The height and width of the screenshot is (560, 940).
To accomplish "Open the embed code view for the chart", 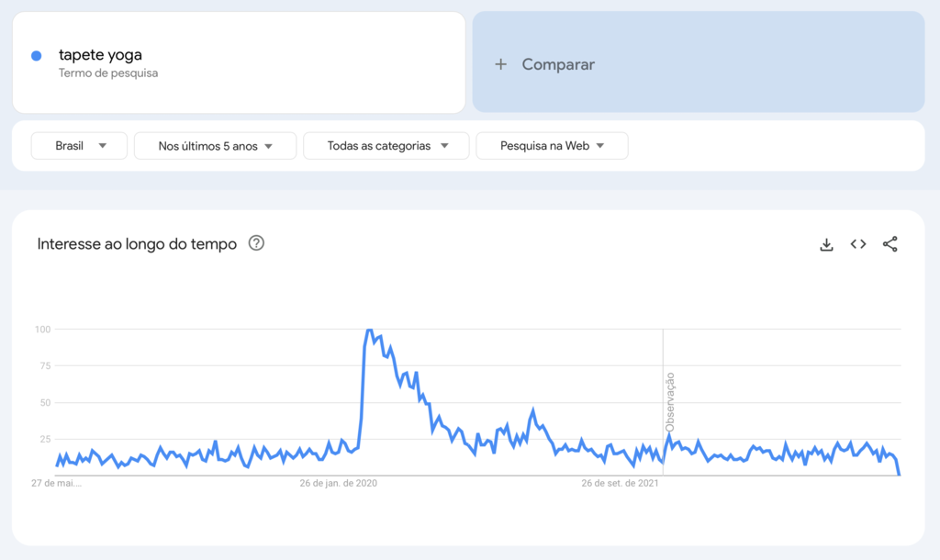I will (x=857, y=244).
